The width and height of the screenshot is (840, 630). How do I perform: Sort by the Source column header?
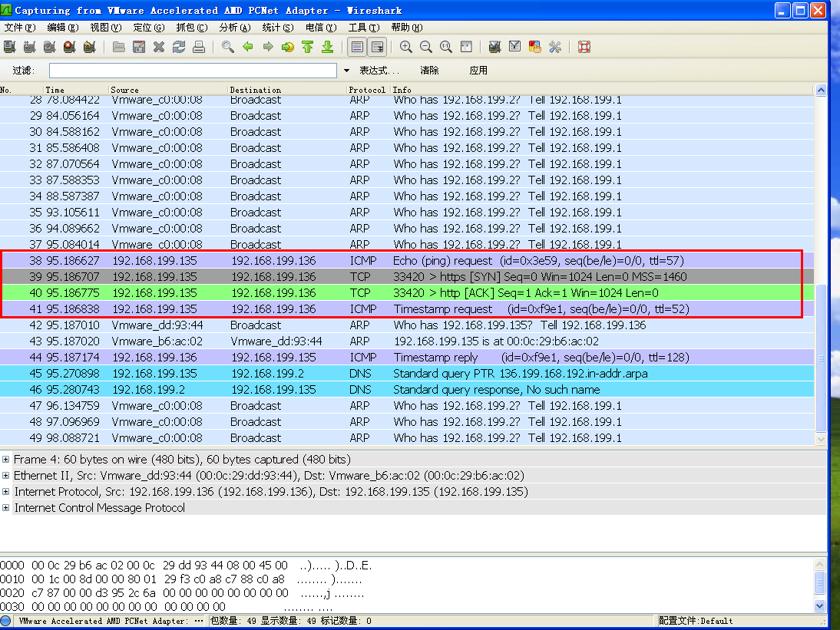click(x=167, y=90)
